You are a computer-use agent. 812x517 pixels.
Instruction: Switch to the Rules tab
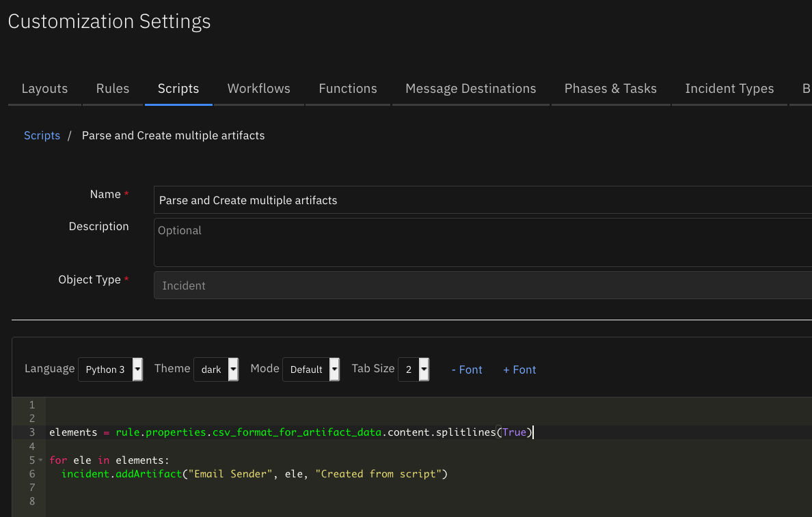tap(112, 89)
